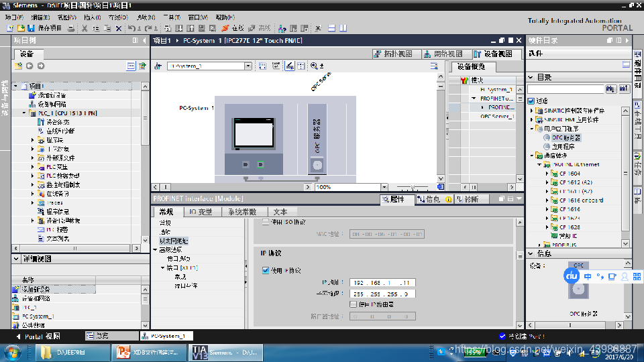The image size is (644, 362).
Task: Save the project via 保存项目
Action: [x=44, y=28]
